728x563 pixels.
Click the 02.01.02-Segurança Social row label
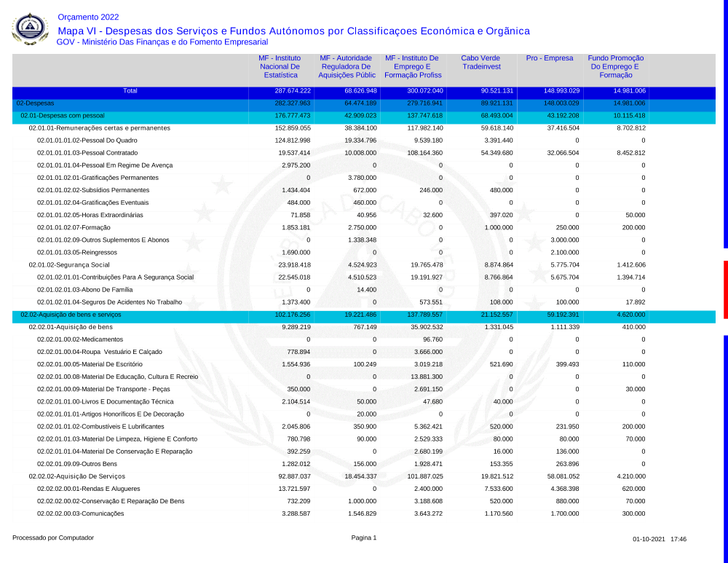69,264
